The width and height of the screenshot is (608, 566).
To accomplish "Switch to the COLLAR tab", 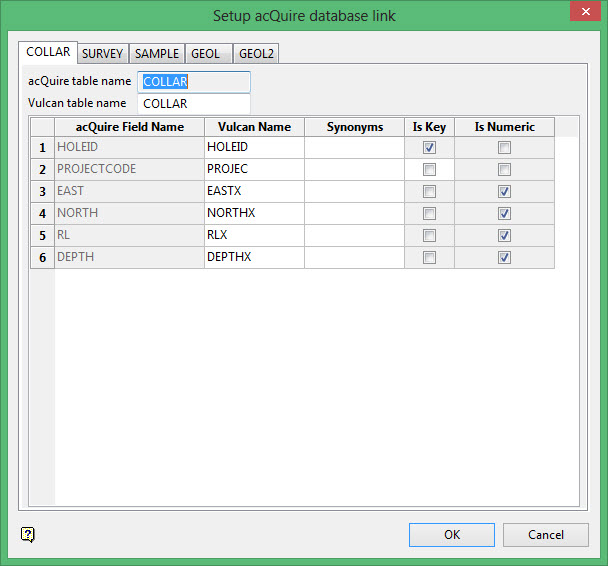I will (48, 52).
